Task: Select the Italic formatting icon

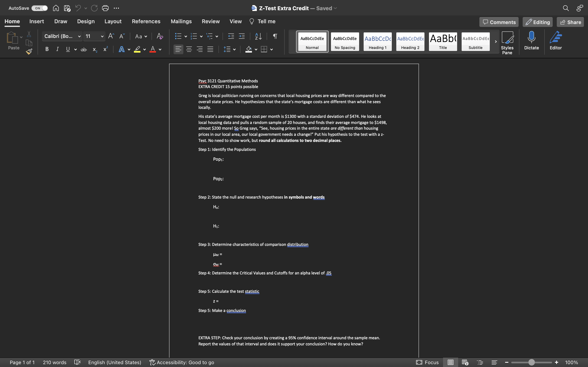Action: click(x=57, y=50)
